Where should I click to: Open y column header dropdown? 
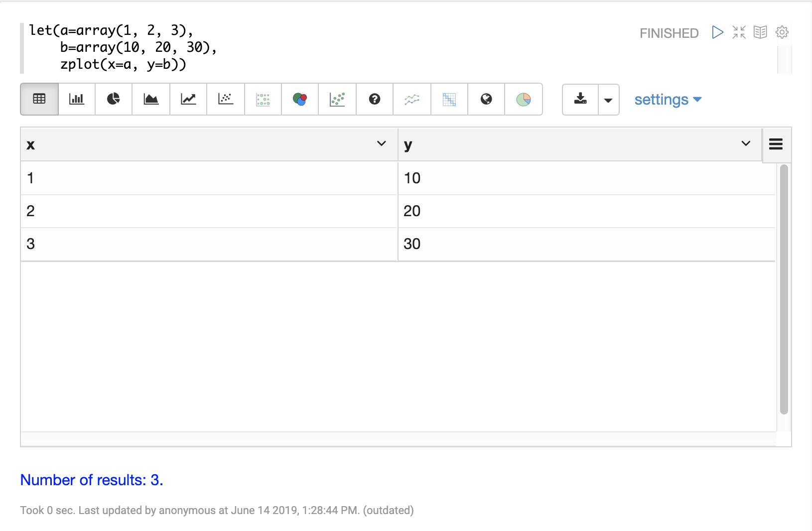click(746, 144)
